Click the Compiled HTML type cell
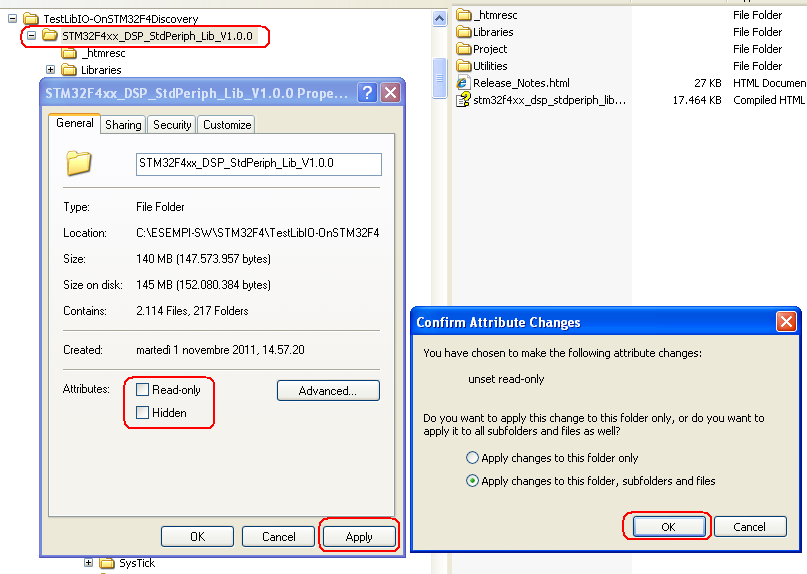 (769, 100)
